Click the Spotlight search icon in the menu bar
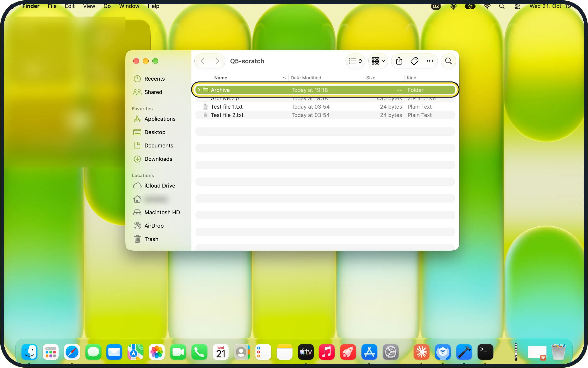This screenshot has height=368, width=588. [502, 6]
